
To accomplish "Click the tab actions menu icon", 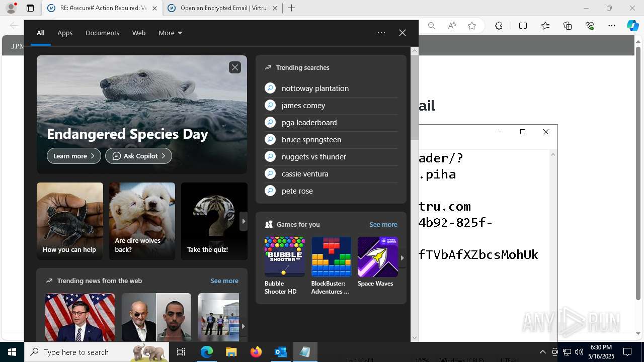I will pyautogui.click(x=30, y=8).
